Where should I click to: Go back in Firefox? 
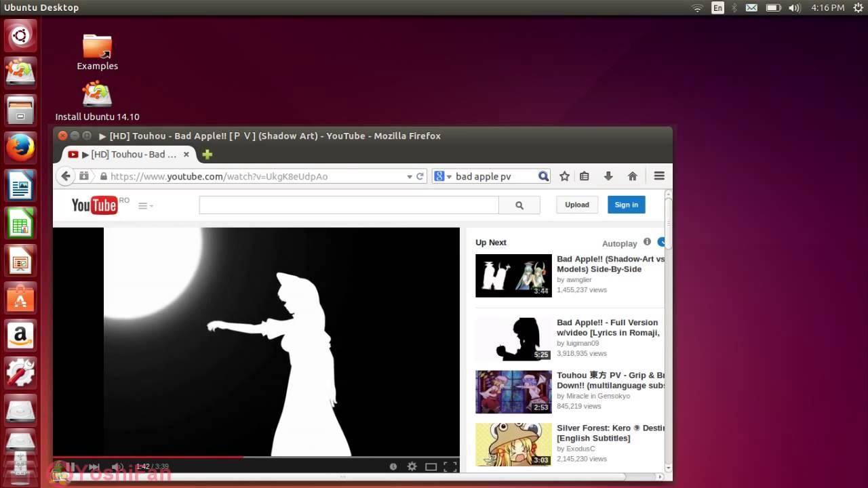pos(66,176)
